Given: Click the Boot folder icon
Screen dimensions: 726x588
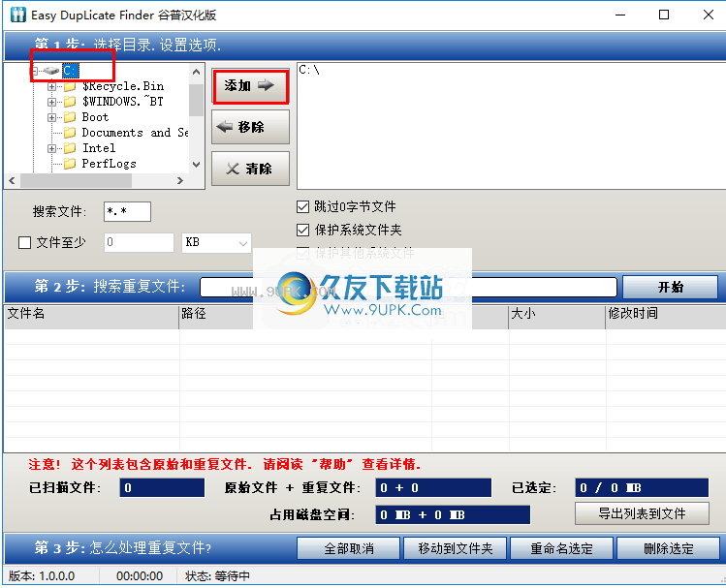Looking at the screenshot, I should tap(70, 117).
